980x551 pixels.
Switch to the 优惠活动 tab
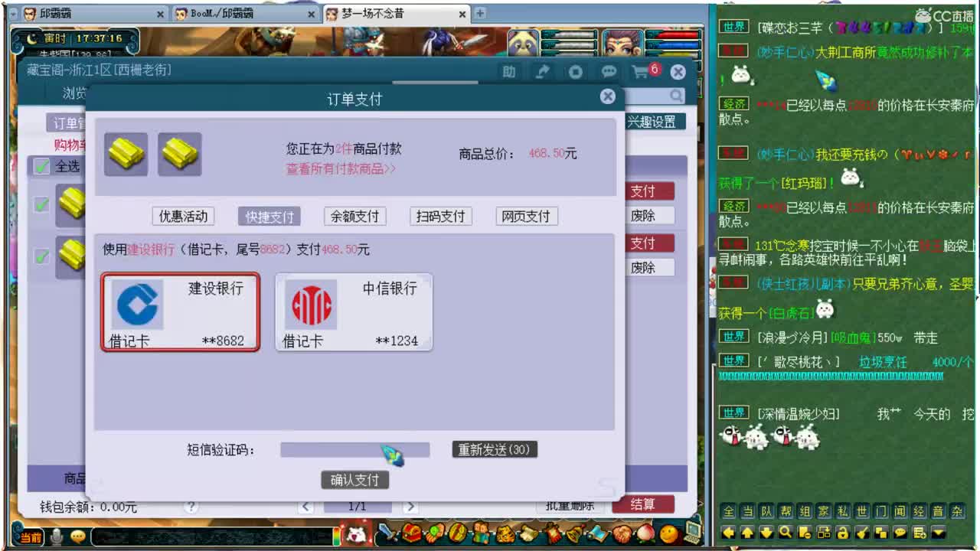click(x=183, y=216)
